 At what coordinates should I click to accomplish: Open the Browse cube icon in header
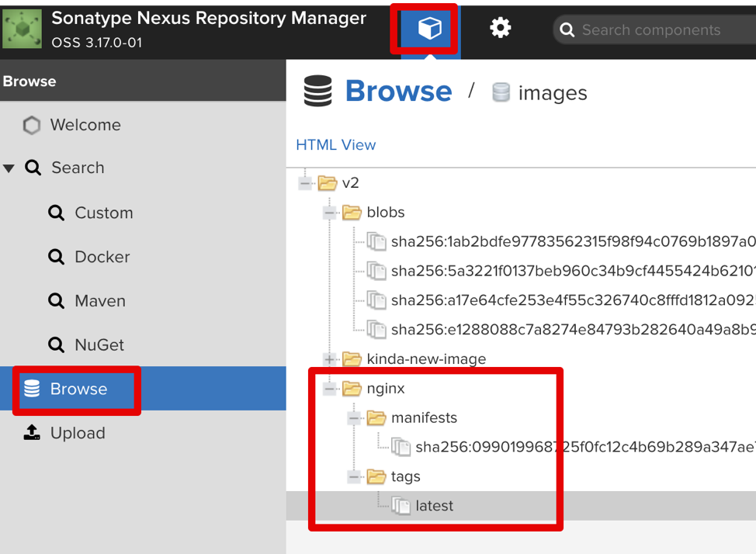429,28
